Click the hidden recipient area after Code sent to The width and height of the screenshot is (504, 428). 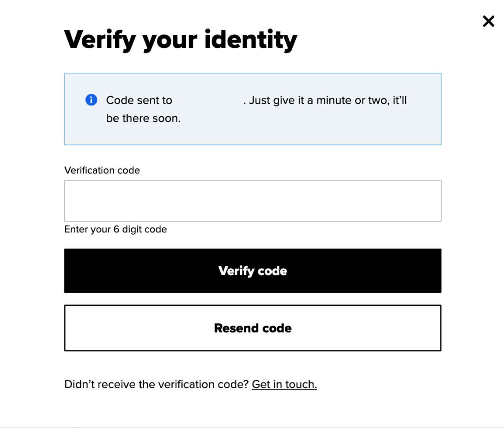click(208, 100)
